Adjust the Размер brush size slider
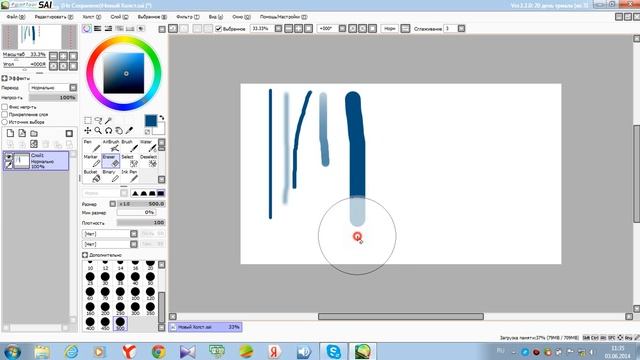The image size is (640, 360). [x=141, y=204]
